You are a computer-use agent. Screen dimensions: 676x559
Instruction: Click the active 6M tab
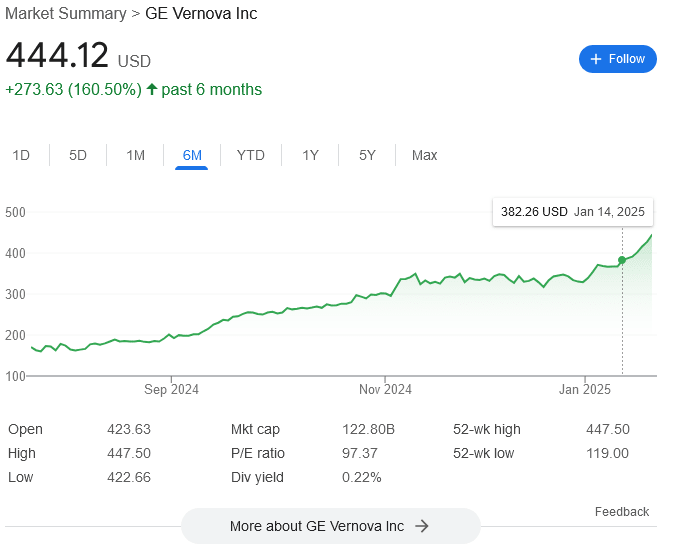pos(192,155)
